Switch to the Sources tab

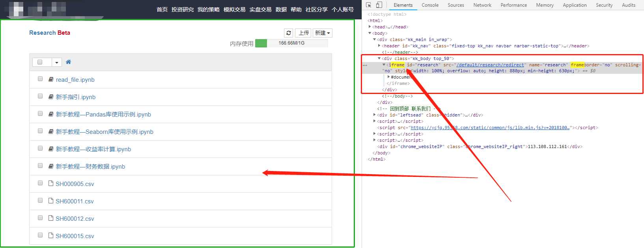pyautogui.click(x=456, y=5)
